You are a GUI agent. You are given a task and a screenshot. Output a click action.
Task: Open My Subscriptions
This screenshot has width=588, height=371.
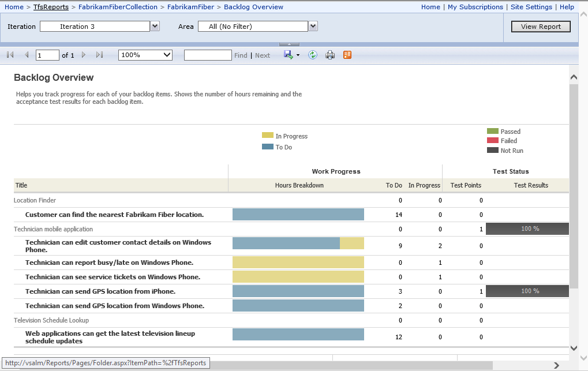[x=475, y=7]
